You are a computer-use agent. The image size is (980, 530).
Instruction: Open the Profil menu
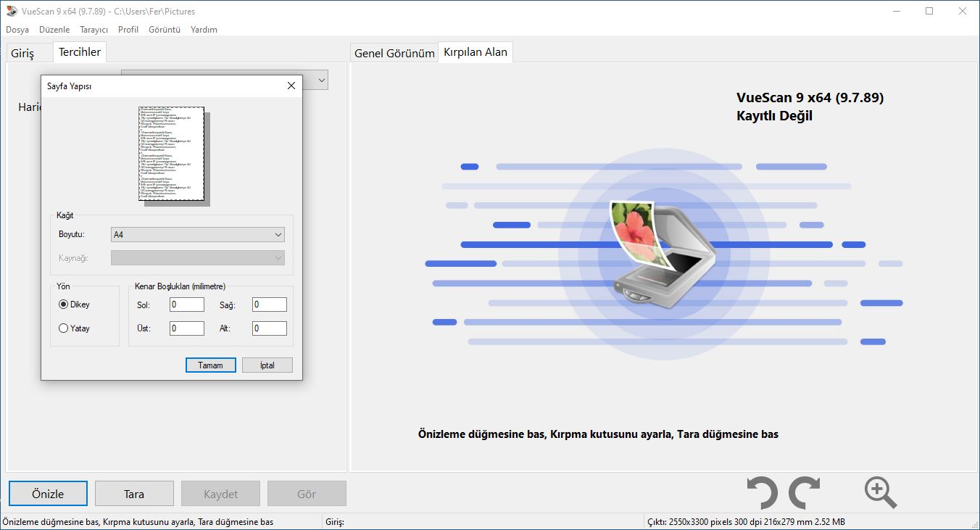128,30
